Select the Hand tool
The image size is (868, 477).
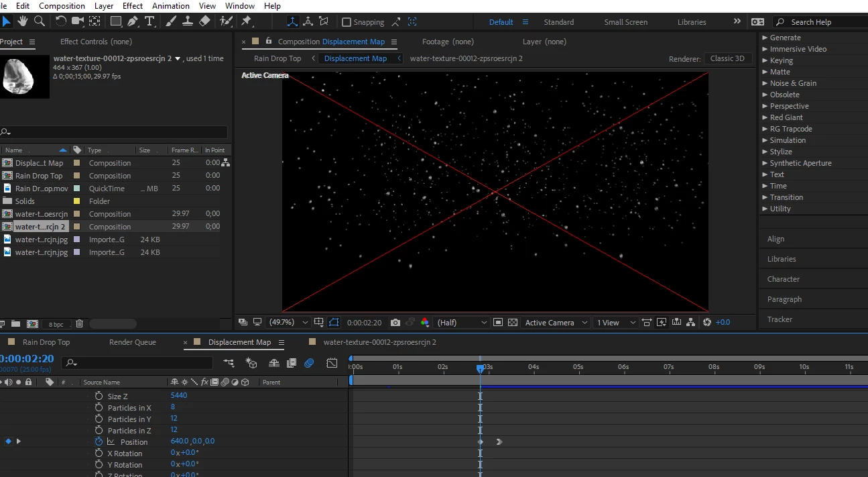[x=23, y=21]
